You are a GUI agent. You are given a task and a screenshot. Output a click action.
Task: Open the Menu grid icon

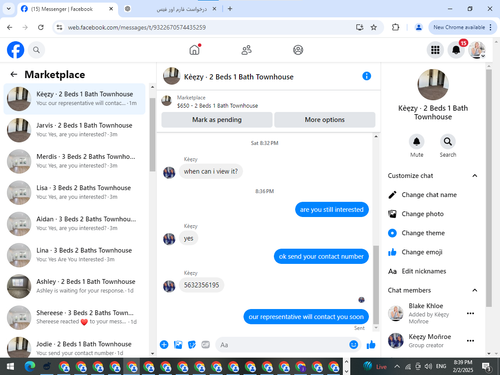click(435, 50)
